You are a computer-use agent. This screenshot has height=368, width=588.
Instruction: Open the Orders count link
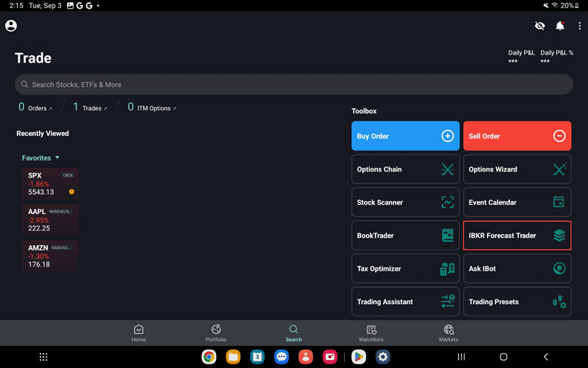click(x=35, y=107)
